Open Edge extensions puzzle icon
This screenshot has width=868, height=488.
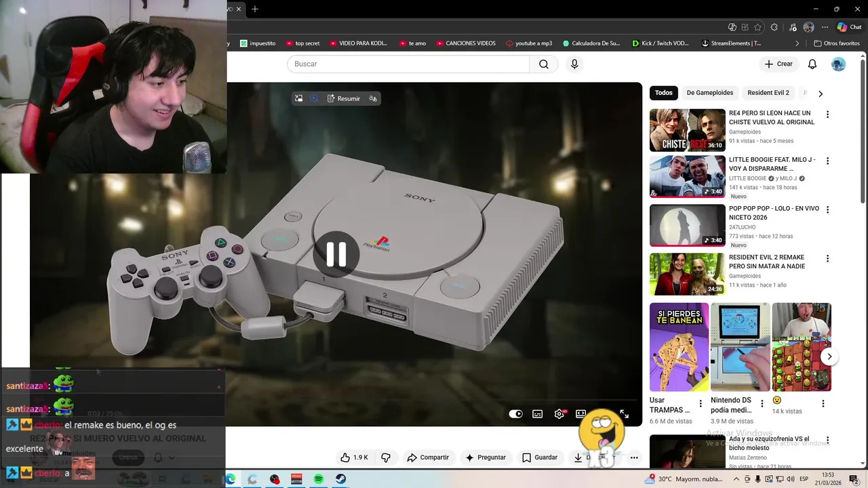coord(774,27)
